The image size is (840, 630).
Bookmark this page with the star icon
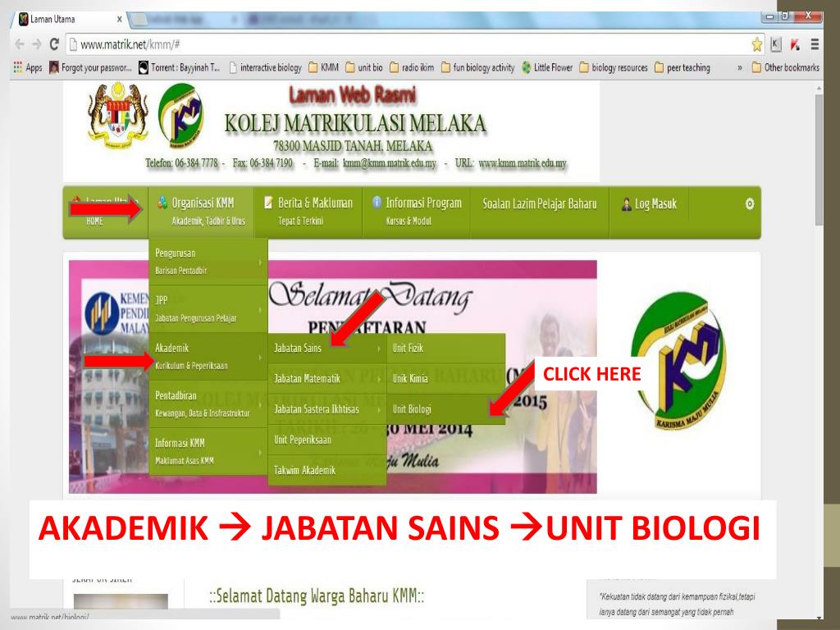(x=756, y=44)
